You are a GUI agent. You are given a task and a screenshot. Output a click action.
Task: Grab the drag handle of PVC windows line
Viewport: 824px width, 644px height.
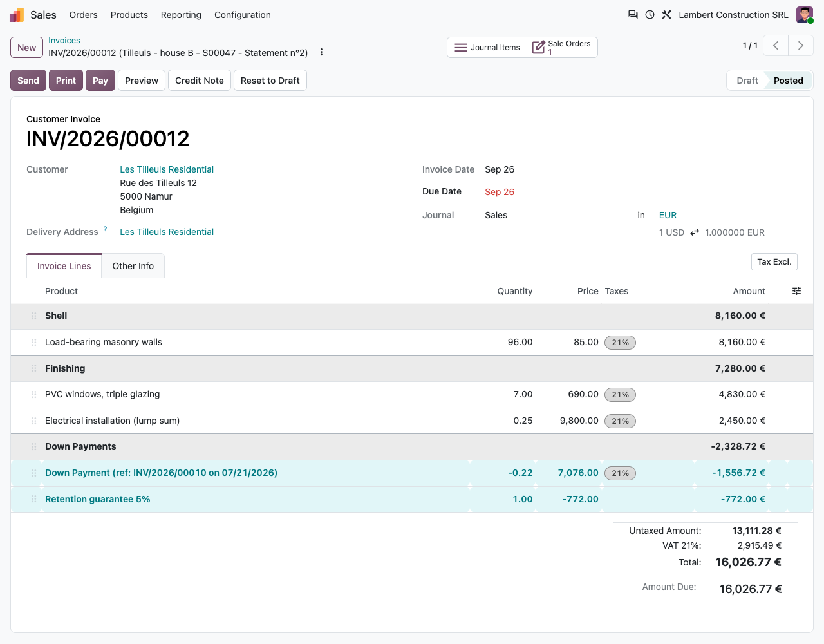coord(33,395)
